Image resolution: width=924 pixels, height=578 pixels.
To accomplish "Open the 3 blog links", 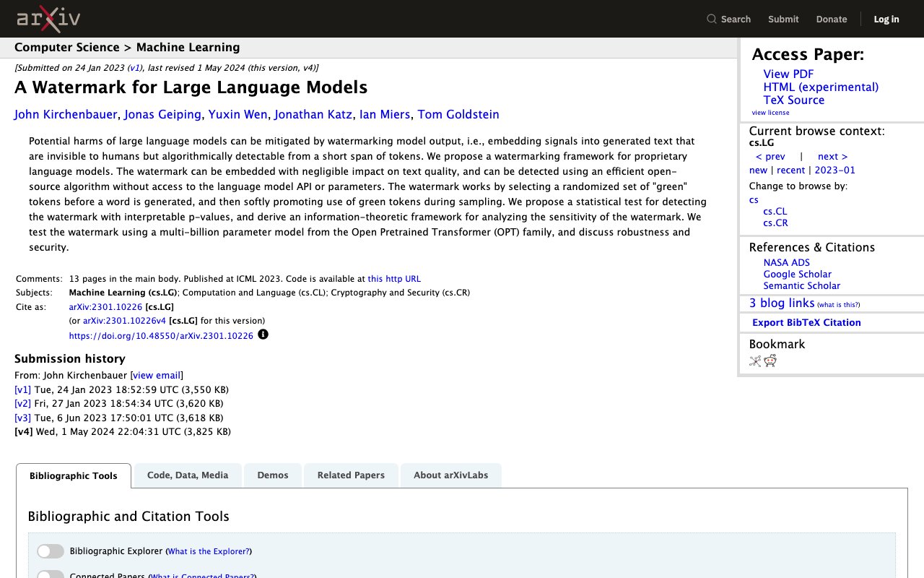I will click(x=782, y=303).
